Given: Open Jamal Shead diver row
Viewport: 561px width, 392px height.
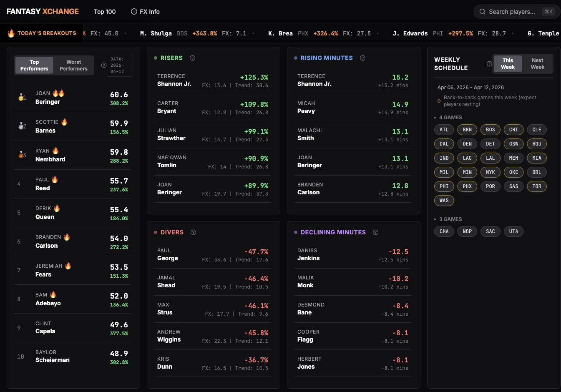Looking at the screenshot, I should click(x=213, y=282).
